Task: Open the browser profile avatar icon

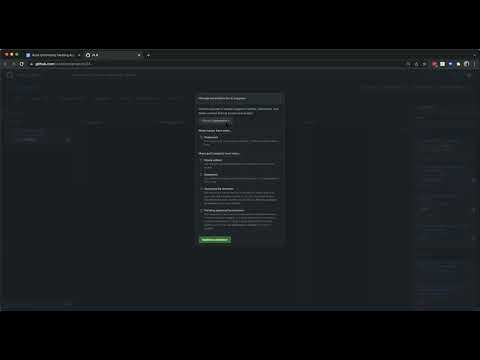Action: pos(466,64)
